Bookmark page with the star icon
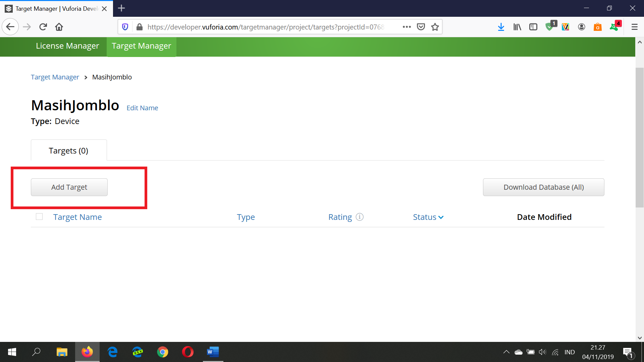Image resolution: width=644 pixels, height=362 pixels. tap(435, 27)
